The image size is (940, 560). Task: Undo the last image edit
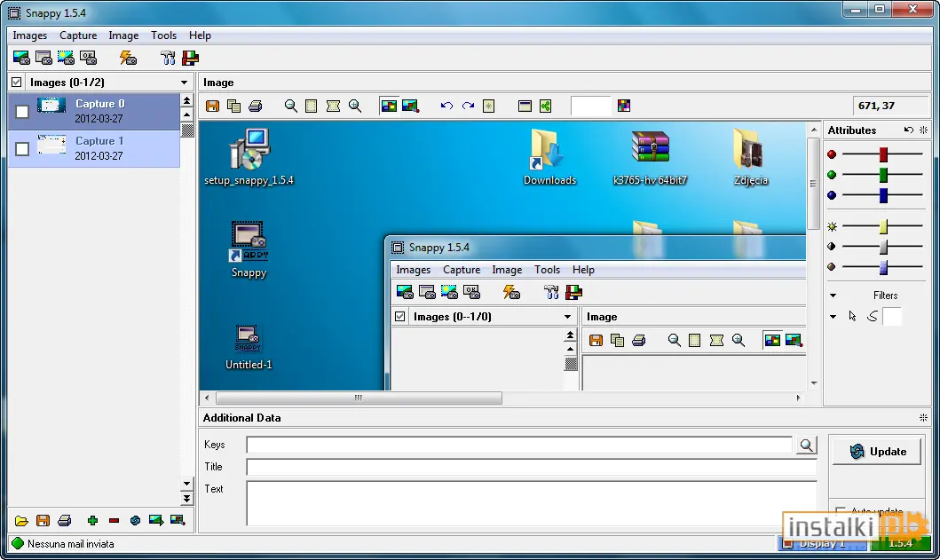pos(446,106)
